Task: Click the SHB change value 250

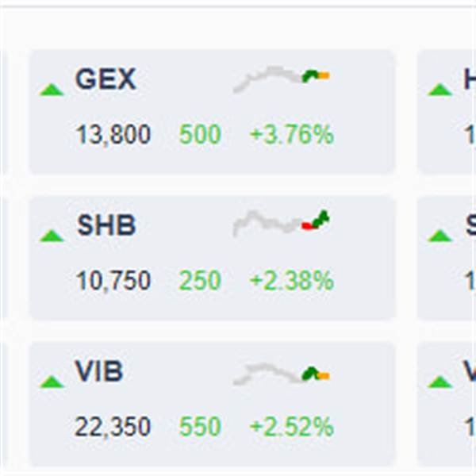Action: click(x=200, y=280)
